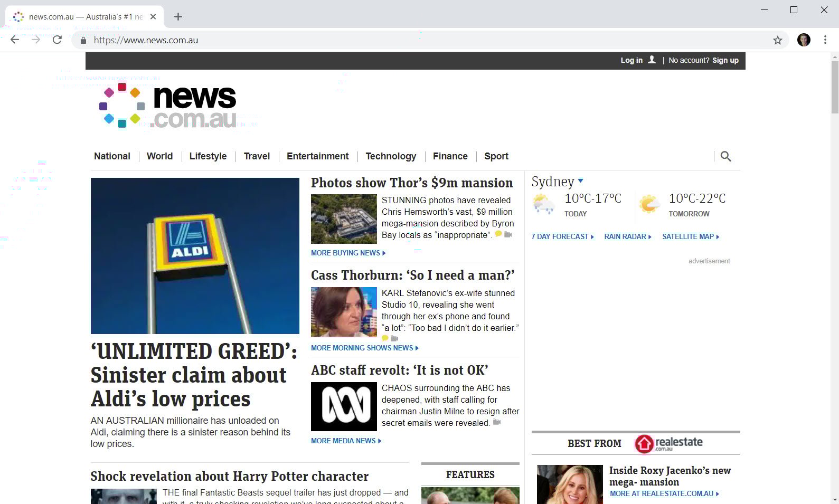Click the Harry Potter character thumbnail
Viewport: 839px width, 504px height.
pyautogui.click(x=124, y=496)
